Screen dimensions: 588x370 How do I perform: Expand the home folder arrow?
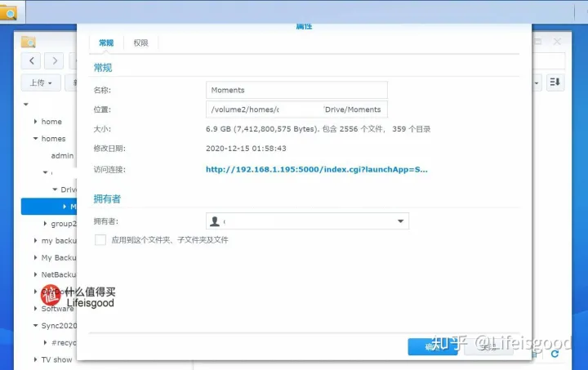click(x=35, y=122)
